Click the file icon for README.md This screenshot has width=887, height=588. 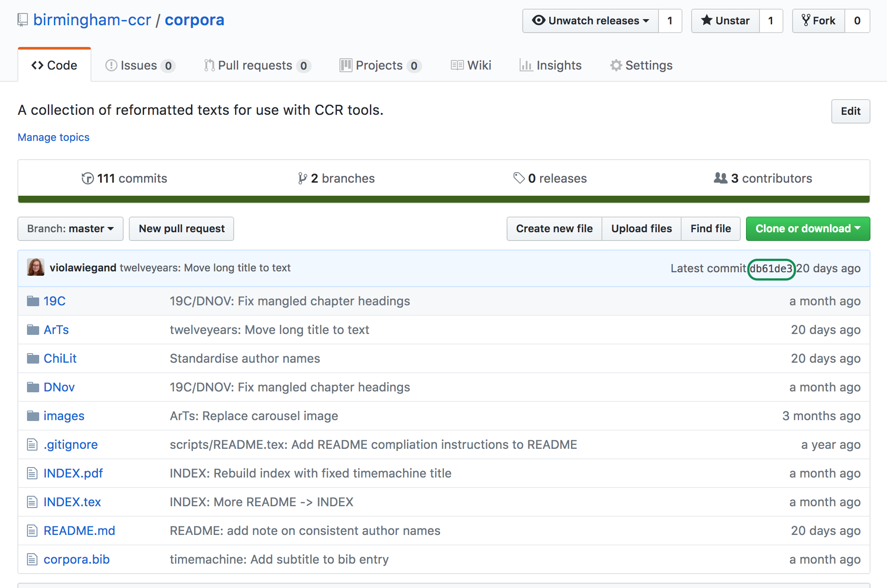(x=32, y=531)
